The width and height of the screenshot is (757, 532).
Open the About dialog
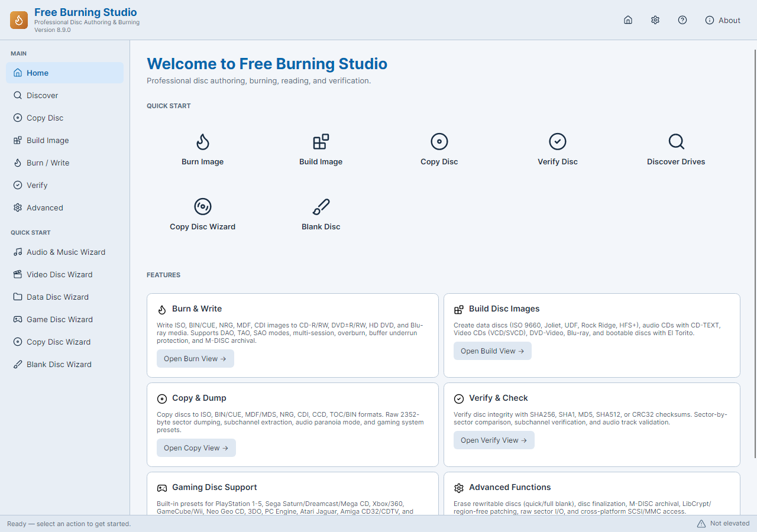[x=723, y=20]
